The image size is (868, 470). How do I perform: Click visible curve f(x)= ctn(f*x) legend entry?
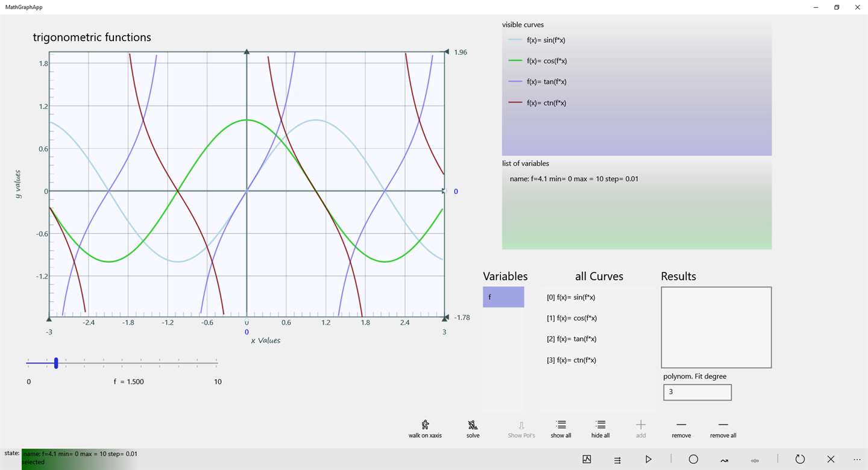coord(538,102)
